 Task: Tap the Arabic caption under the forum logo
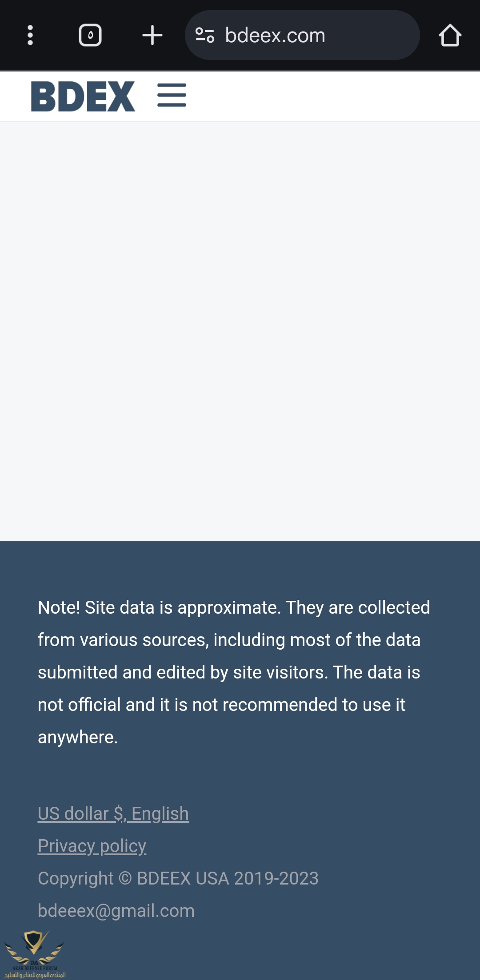35,975
